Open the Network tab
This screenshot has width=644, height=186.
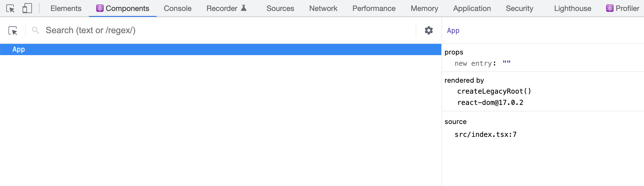(323, 8)
